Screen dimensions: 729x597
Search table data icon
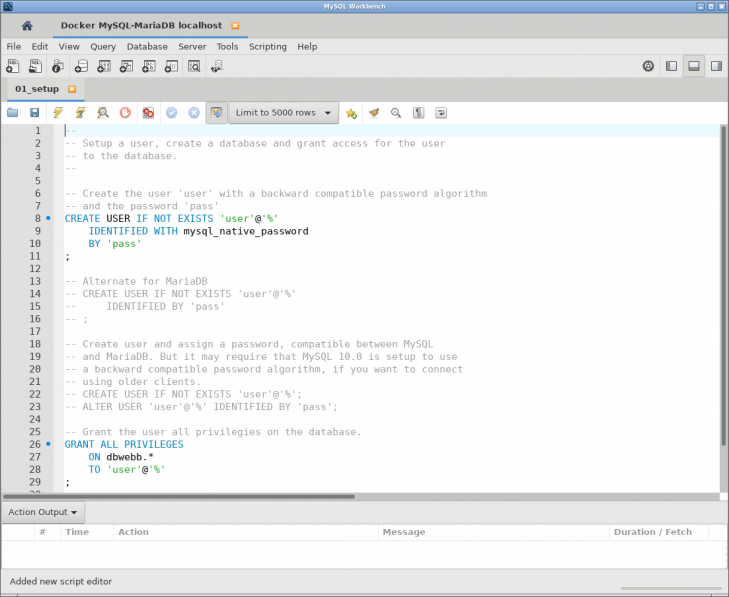[194, 66]
